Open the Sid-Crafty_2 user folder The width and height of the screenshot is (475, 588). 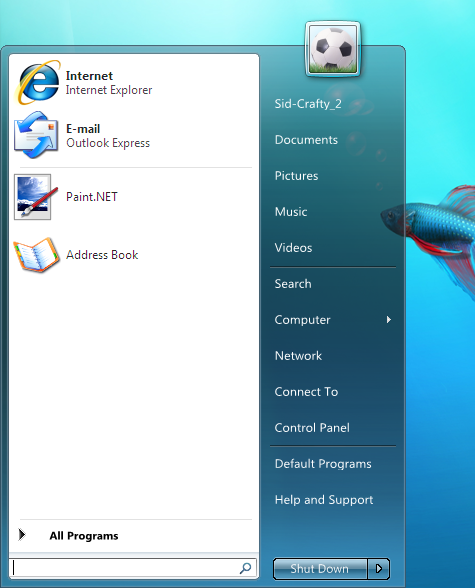[308, 104]
